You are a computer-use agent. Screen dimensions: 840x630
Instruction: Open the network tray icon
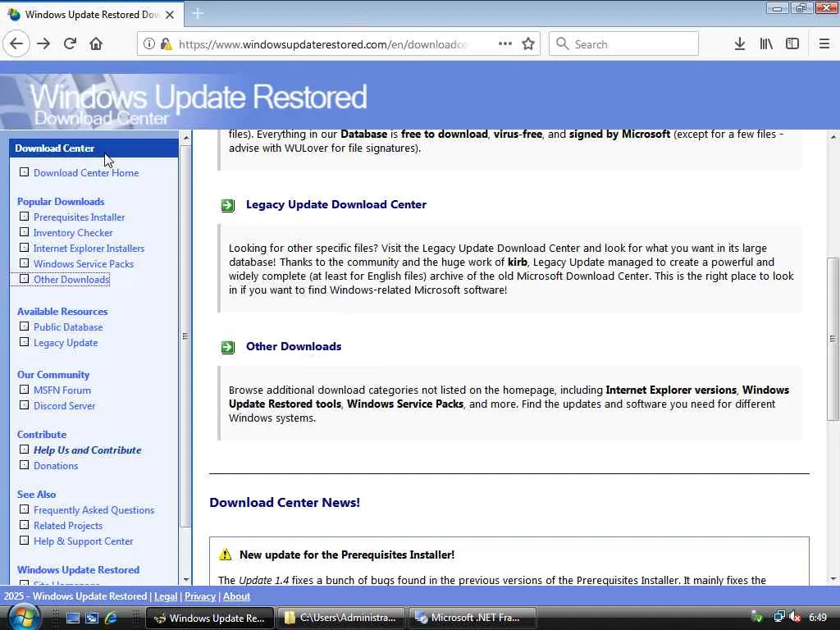tap(779, 618)
